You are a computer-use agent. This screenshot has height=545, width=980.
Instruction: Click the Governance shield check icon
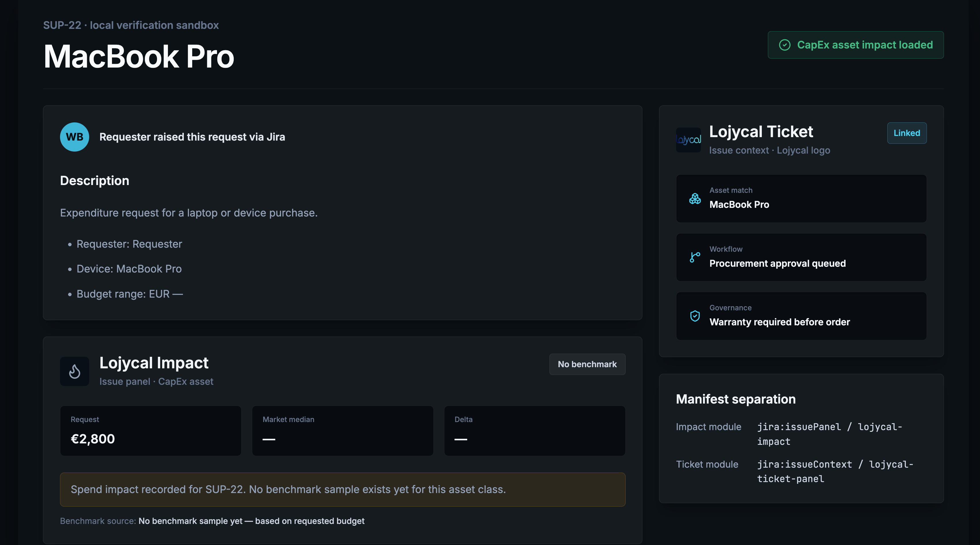(x=695, y=316)
